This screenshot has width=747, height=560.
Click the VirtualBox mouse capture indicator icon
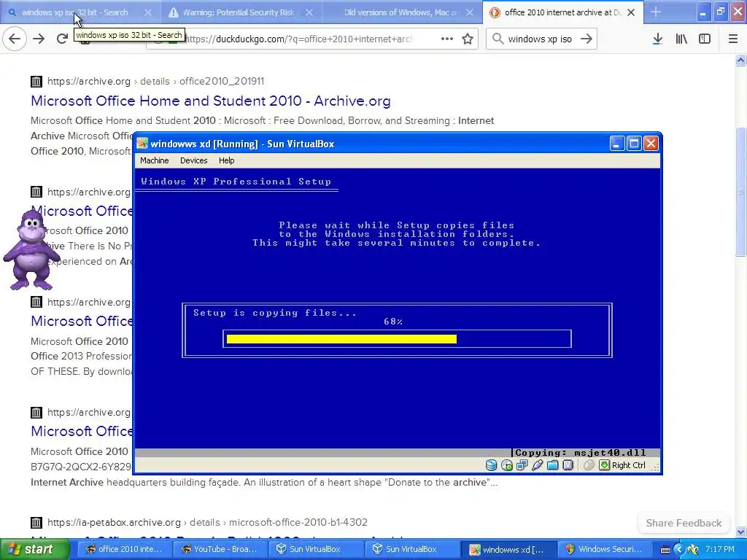[589, 465]
